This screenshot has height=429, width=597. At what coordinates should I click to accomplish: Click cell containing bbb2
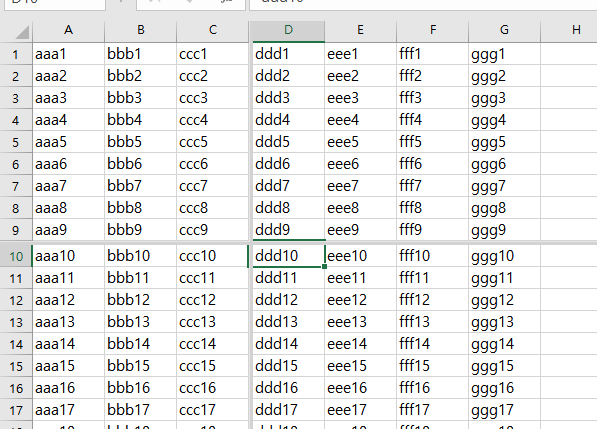point(140,76)
